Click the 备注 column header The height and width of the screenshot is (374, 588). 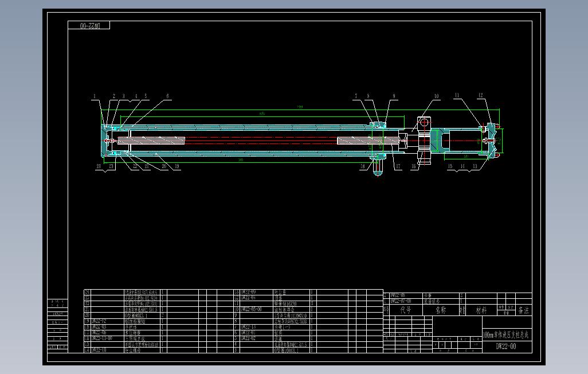pos(523,310)
